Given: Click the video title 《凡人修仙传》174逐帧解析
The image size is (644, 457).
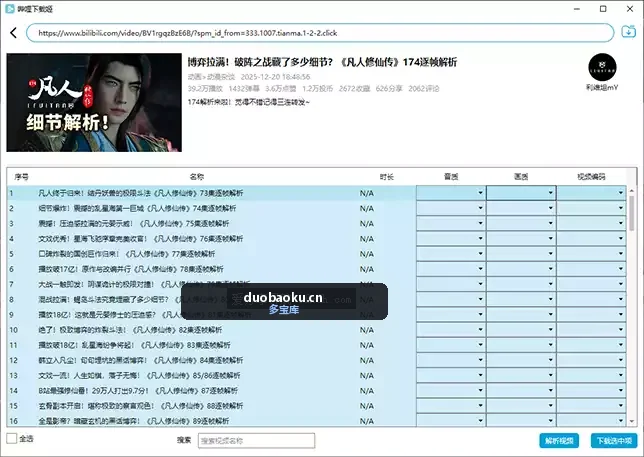Looking at the screenshot, I should click(322, 62).
